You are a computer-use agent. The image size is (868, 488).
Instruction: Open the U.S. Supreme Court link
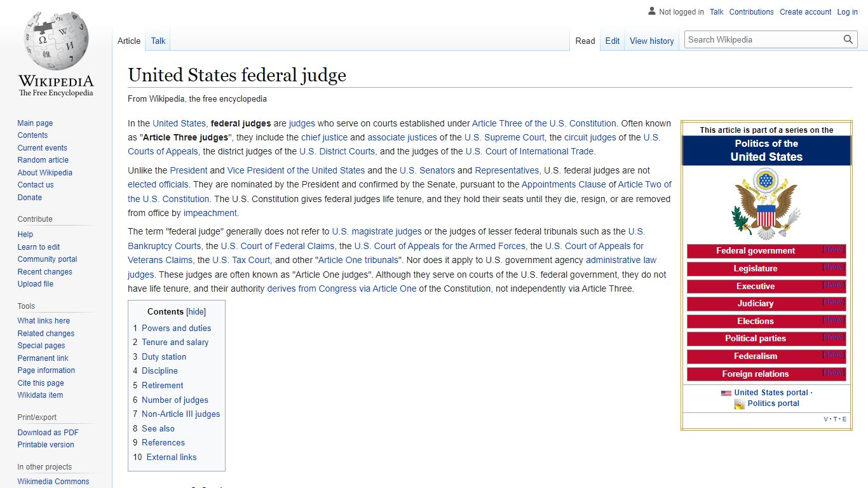click(x=505, y=137)
